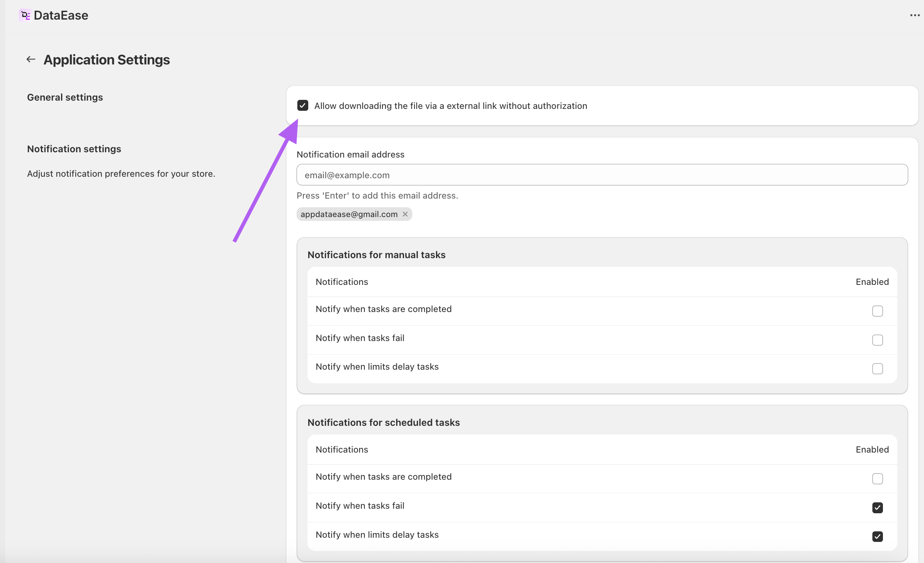
Task: Enable manual tasks completed notification checkbox
Action: tap(877, 311)
